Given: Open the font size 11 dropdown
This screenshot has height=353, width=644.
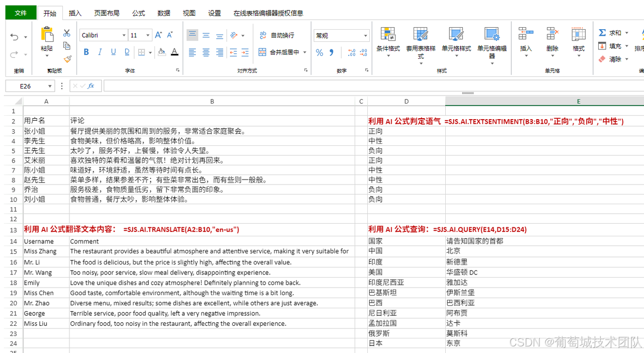Looking at the screenshot, I should click(148, 35).
